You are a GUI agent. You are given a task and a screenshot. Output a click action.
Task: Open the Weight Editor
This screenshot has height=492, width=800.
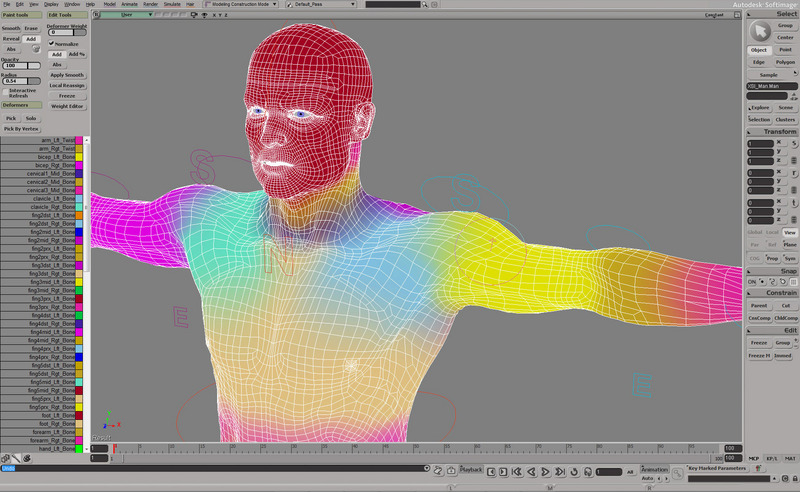pos(67,107)
